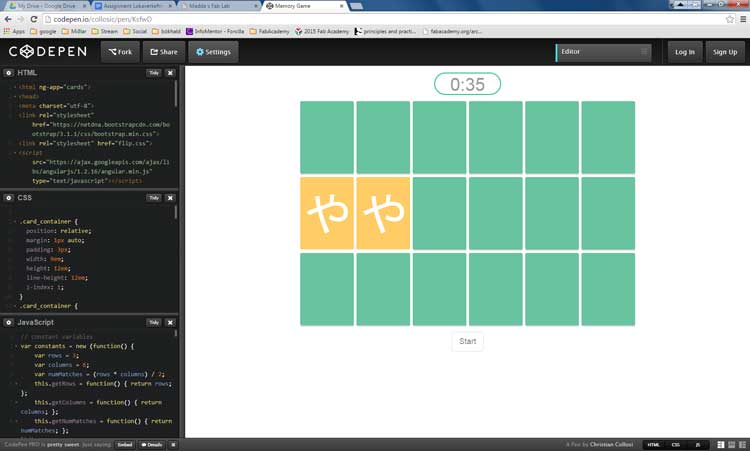Open pen Details in footer
This screenshot has width=750, height=451.
coord(152,445)
